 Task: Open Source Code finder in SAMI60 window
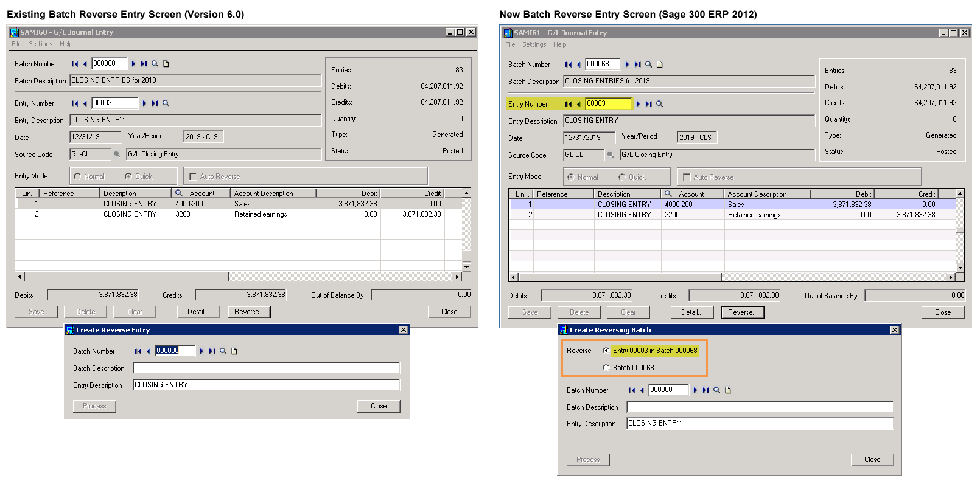click(x=117, y=154)
